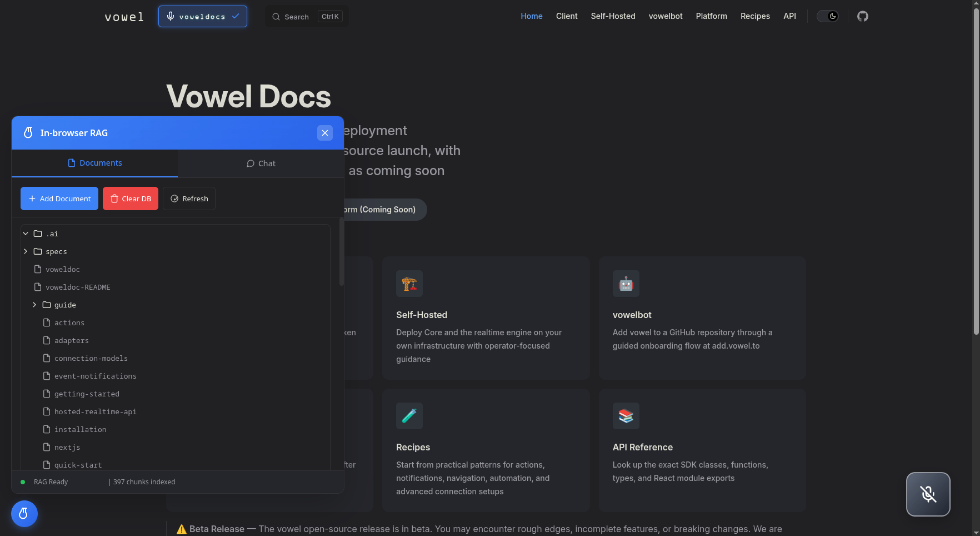Click the green RAG Ready status dot
The height and width of the screenshot is (536, 980).
[23, 482]
